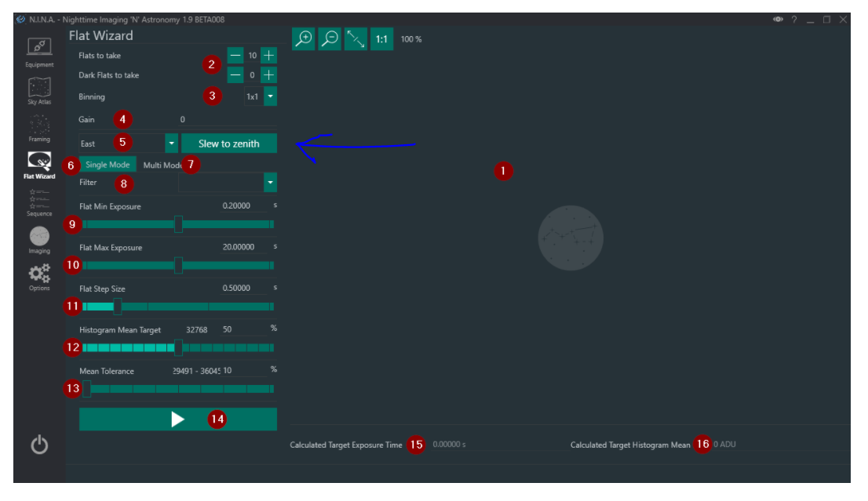This screenshot has width=868, height=501.
Task: Decrease Dark Flats to take count
Action: click(235, 74)
